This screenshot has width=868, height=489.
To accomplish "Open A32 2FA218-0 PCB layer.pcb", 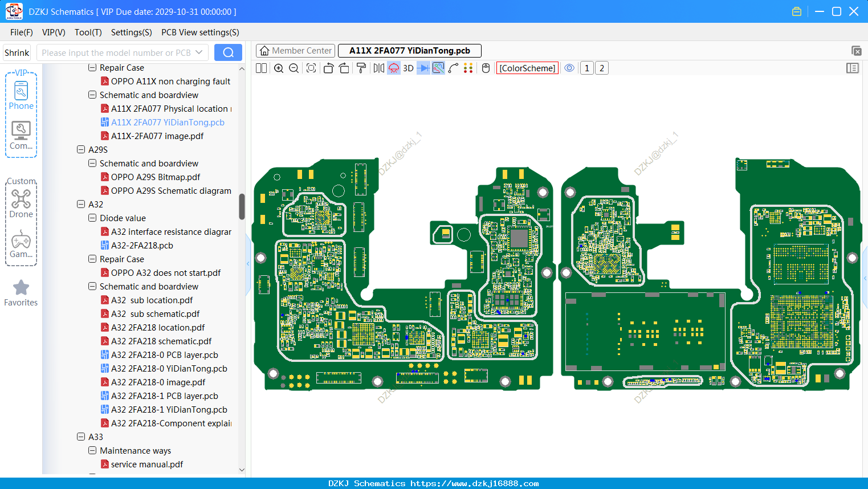I will (x=165, y=355).
